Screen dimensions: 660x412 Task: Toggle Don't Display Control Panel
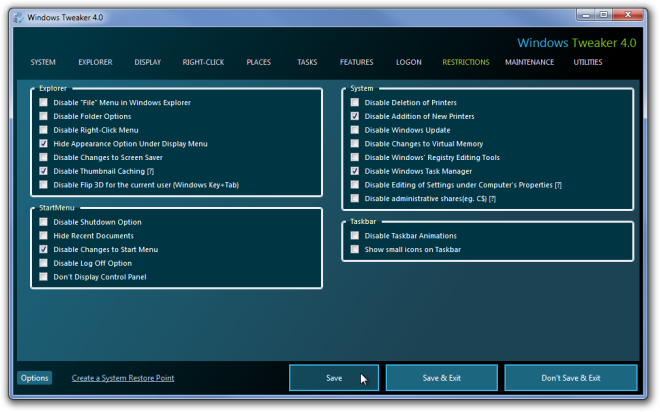click(43, 276)
